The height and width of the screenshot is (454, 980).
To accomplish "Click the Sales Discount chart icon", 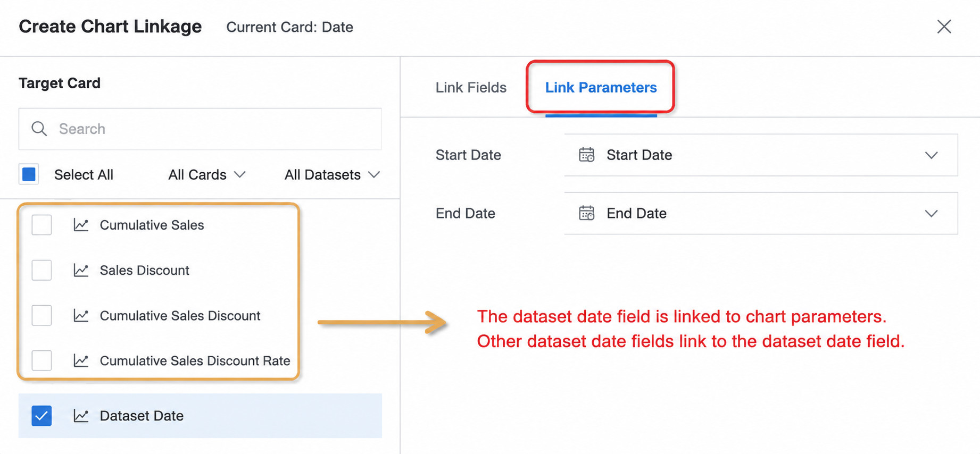I will (x=81, y=270).
